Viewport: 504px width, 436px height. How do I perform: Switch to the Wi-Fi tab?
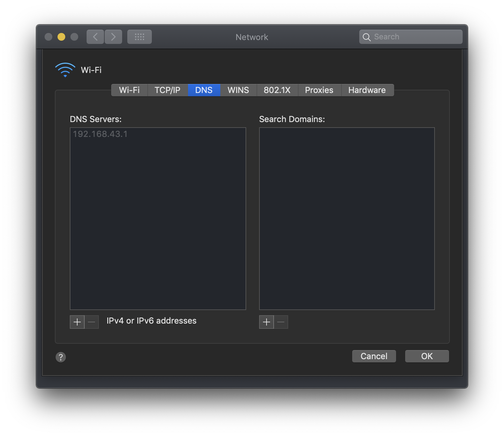(x=129, y=90)
